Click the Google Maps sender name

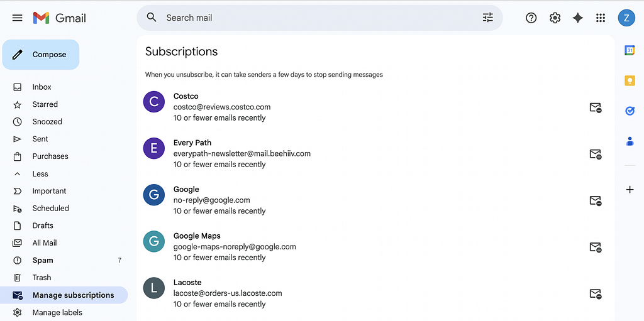tap(197, 236)
